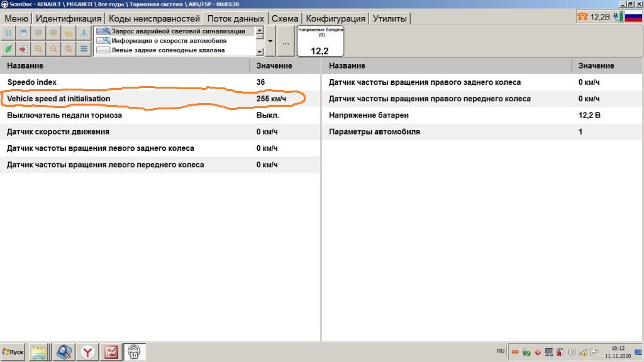Select the Vehicle speed at initialisation row
This screenshot has height=362, width=644.
[x=160, y=99]
